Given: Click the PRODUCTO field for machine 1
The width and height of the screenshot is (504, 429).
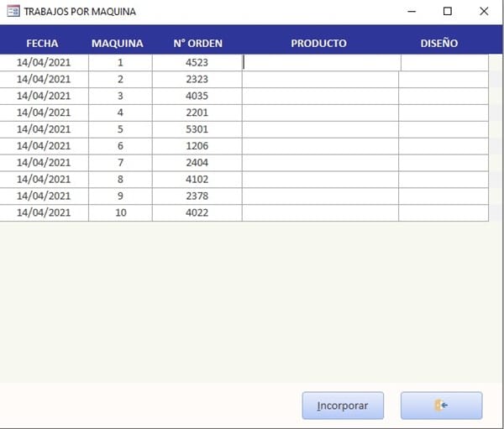Looking at the screenshot, I should (321, 62).
